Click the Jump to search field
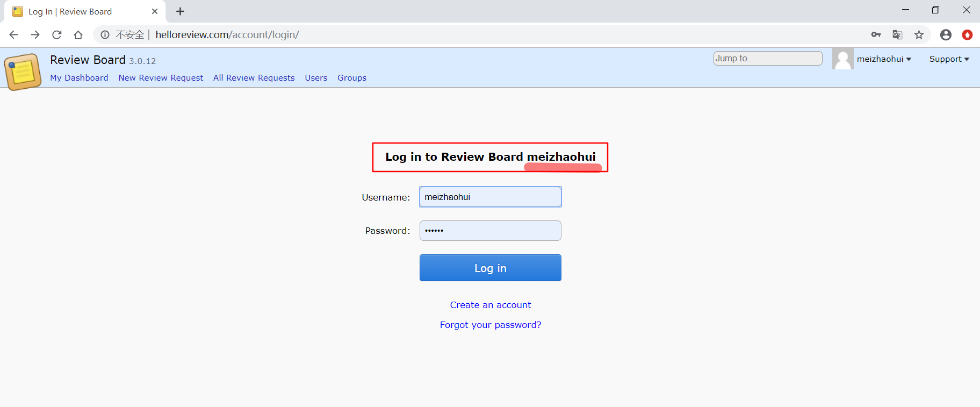This screenshot has width=980, height=407. click(x=768, y=58)
